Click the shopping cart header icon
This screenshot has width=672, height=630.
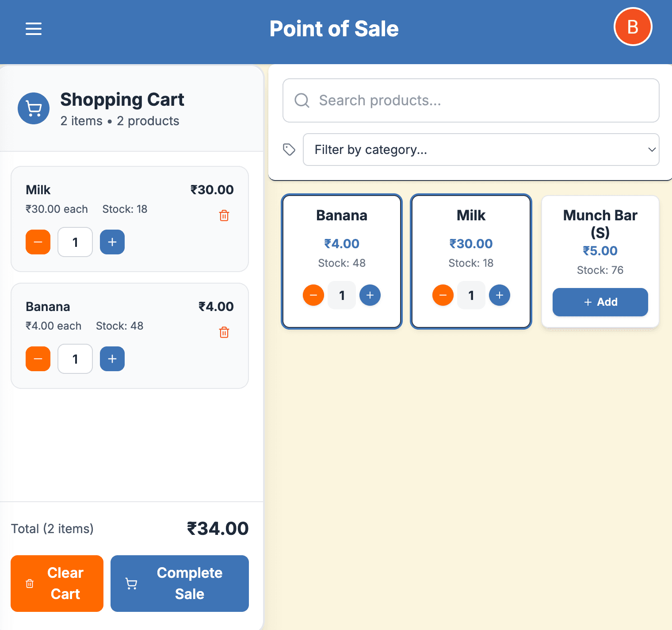click(34, 108)
